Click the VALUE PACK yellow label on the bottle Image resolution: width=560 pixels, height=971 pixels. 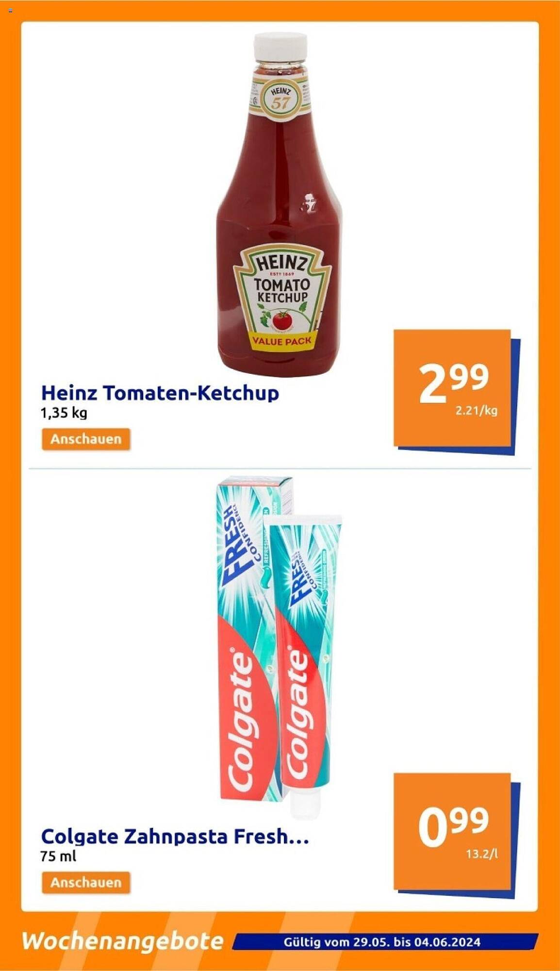[281, 341]
